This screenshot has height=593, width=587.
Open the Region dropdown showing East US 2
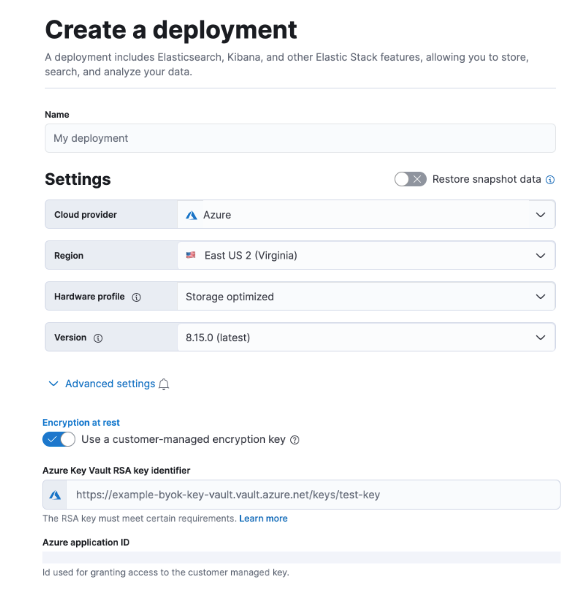tap(366, 256)
